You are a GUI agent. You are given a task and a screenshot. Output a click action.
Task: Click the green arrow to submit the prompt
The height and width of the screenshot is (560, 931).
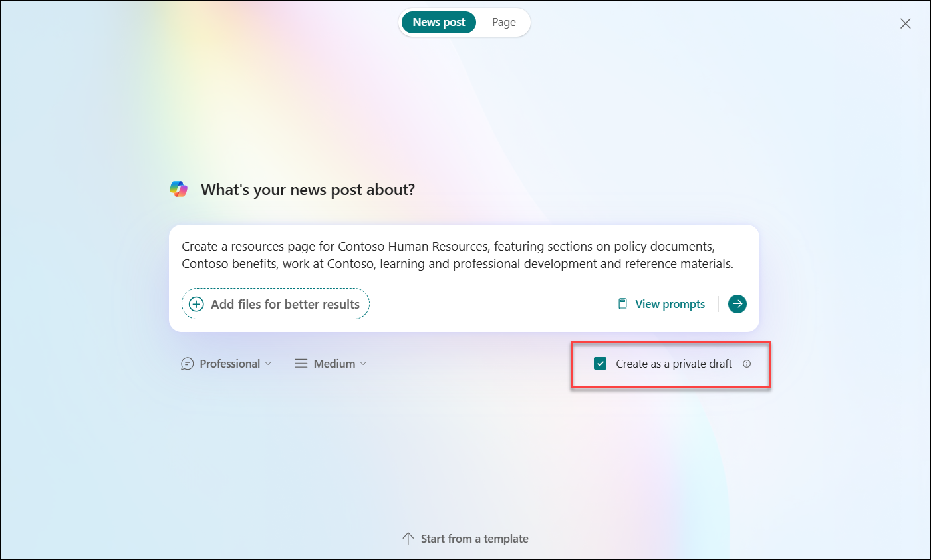(737, 304)
